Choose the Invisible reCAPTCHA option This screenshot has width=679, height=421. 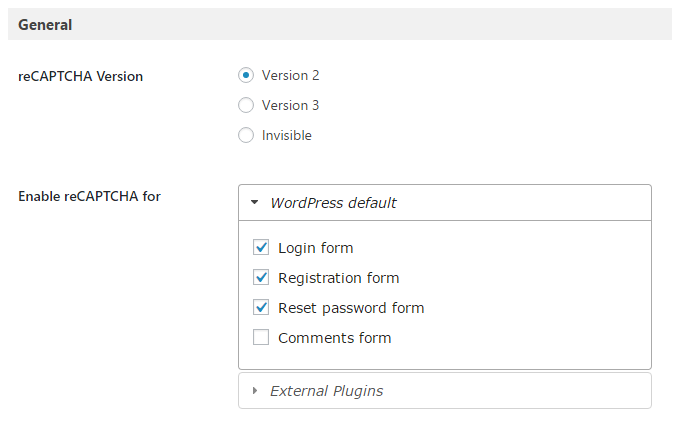(246, 135)
